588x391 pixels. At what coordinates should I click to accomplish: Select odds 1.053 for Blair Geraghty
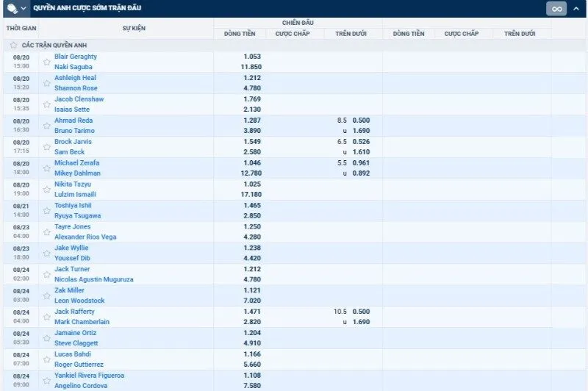(252, 57)
